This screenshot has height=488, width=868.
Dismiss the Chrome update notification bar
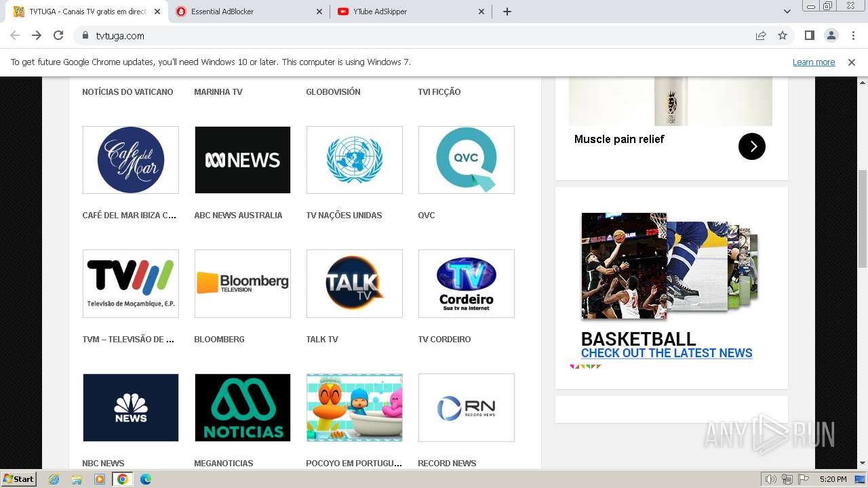pos(852,62)
